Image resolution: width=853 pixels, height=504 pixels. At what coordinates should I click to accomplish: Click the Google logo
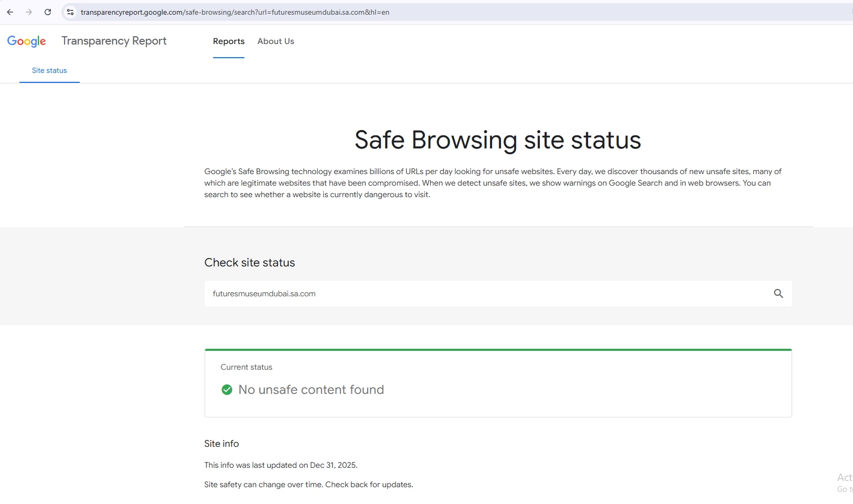pyautogui.click(x=27, y=41)
